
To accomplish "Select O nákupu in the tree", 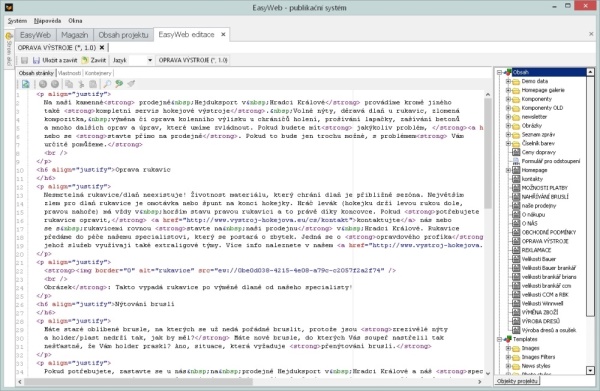I will [533, 214].
